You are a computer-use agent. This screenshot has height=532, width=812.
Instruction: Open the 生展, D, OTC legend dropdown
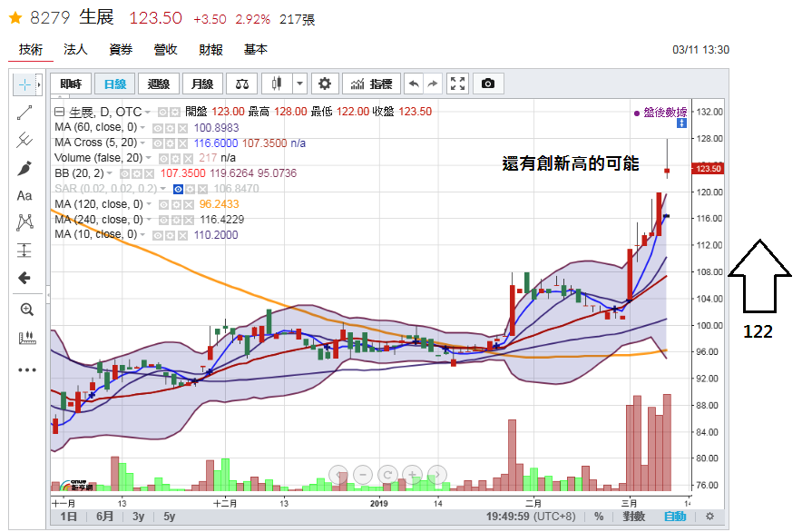(148, 113)
